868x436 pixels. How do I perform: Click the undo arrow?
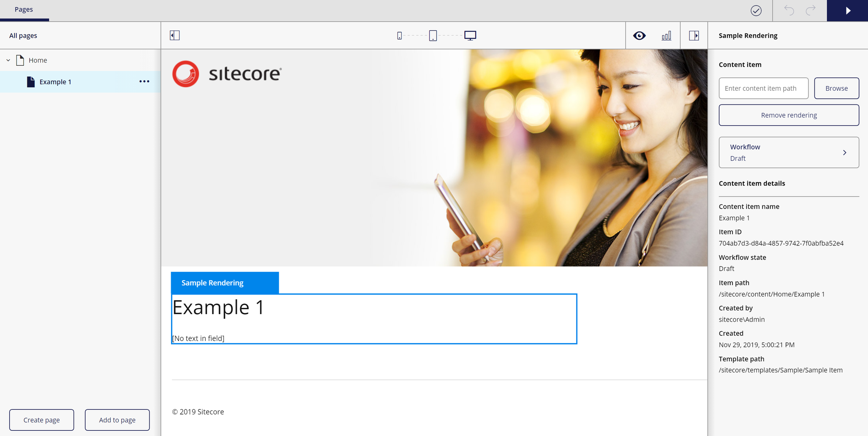(789, 11)
